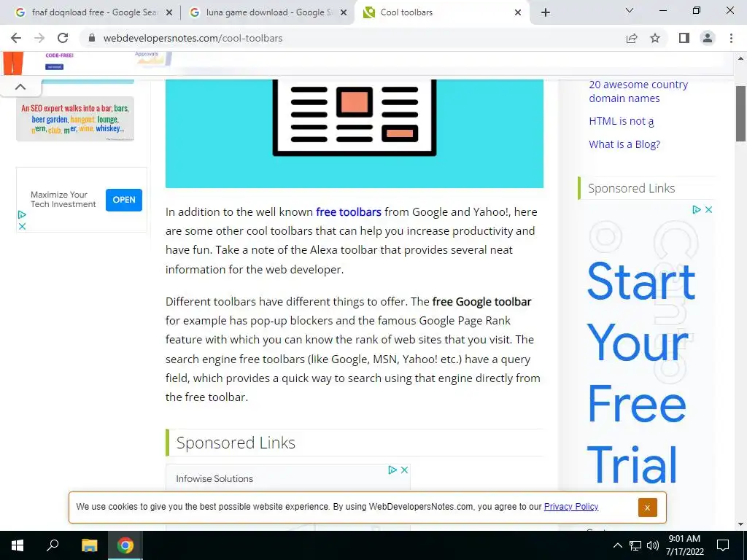Viewport: 747px width, 560px height.
Task: Click the toolbar article illustration image
Action: coord(355,134)
